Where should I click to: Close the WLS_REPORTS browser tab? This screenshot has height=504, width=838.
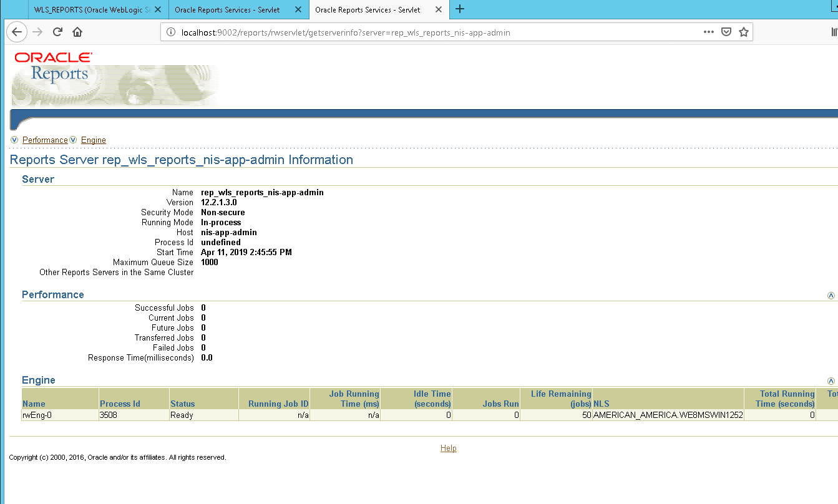click(158, 10)
